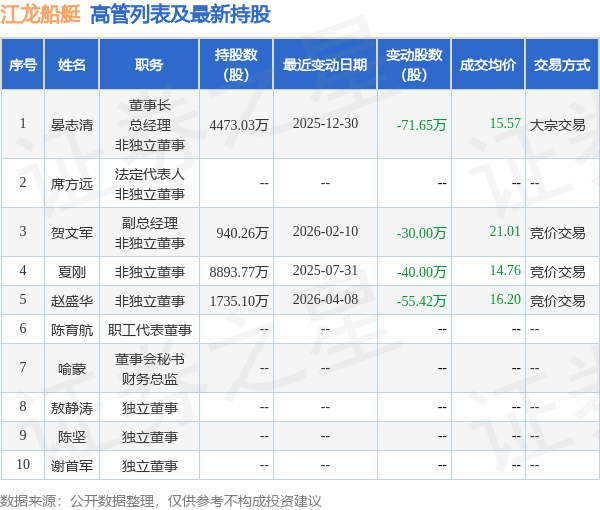Screen dimensions: 600x510
Task: Click 谢首军 in row 10
Action: click(72, 466)
